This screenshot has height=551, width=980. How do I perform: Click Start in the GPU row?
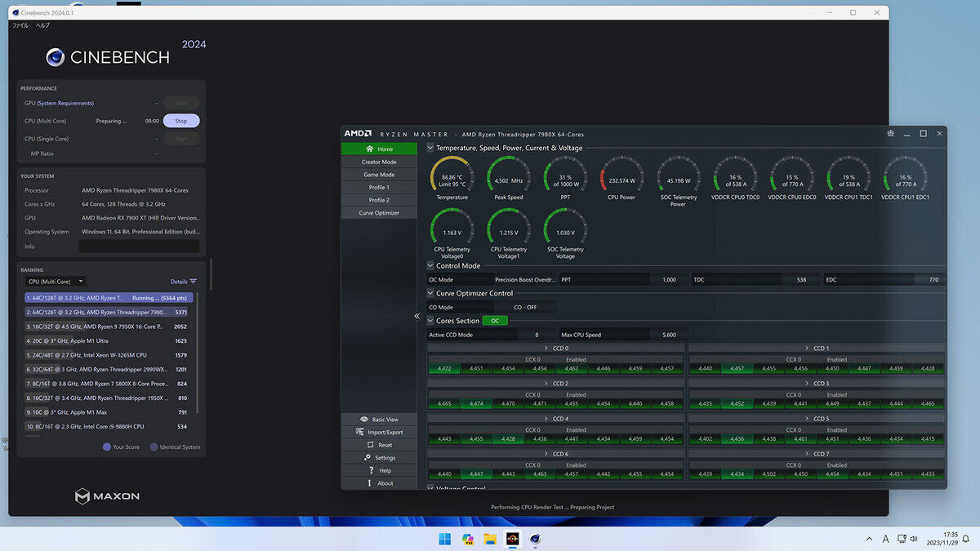[181, 103]
